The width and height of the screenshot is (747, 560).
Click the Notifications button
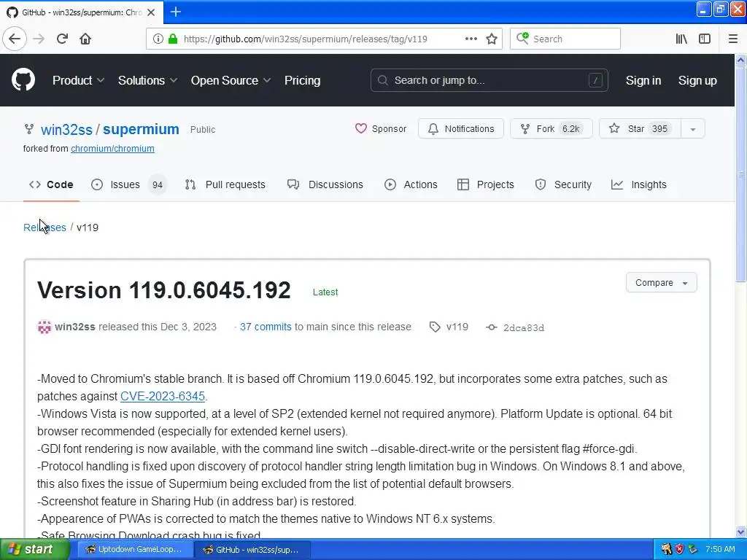point(461,129)
